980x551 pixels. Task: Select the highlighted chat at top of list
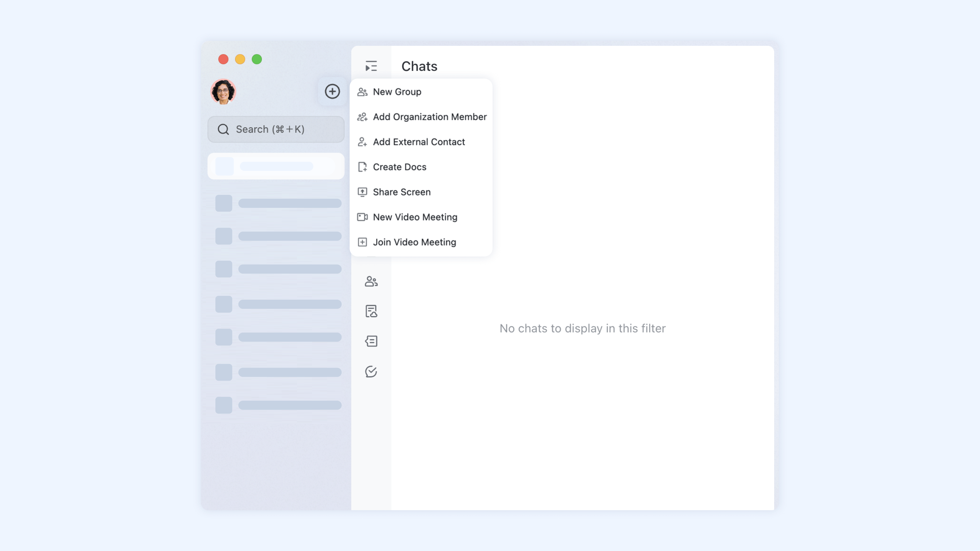[276, 166]
